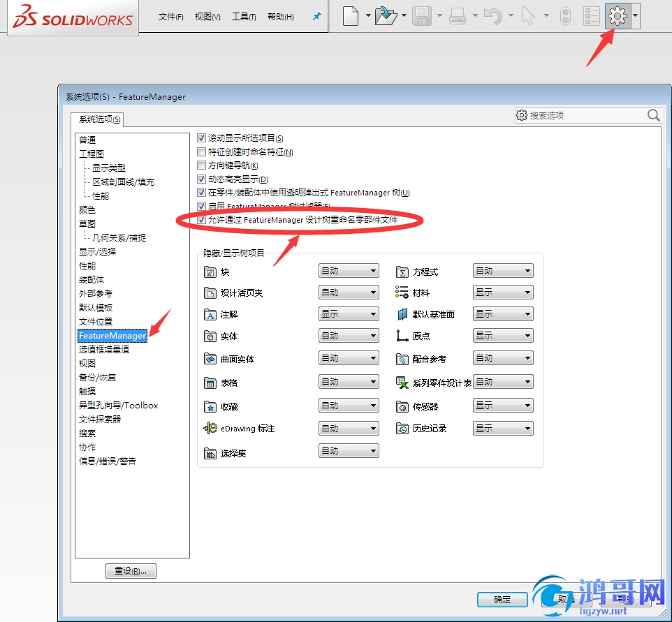Toggle 动态高亮显示 checkbox
The image size is (672, 622).
pyautogui.click(x=201, y=179)
